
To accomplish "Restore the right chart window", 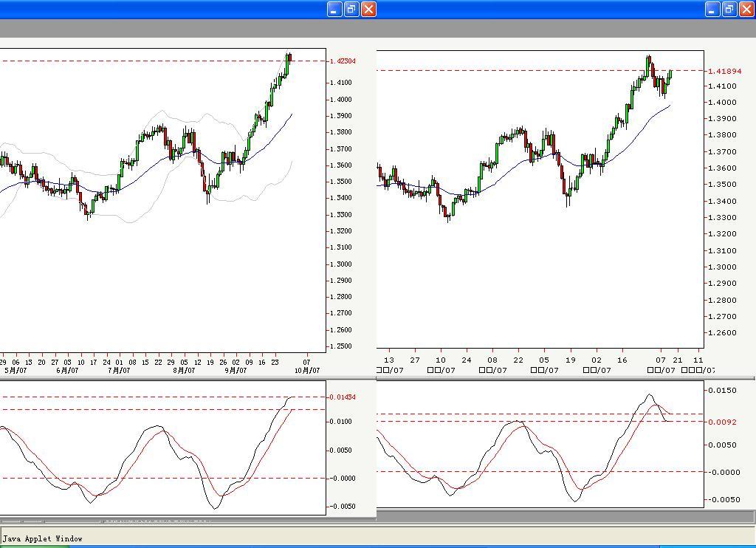I will [730, 9].
